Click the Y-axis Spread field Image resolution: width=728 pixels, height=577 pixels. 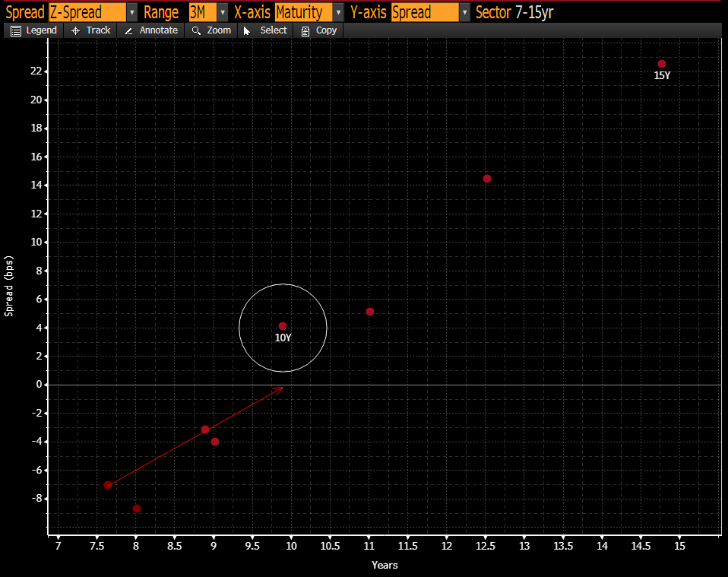pos(425,12)
